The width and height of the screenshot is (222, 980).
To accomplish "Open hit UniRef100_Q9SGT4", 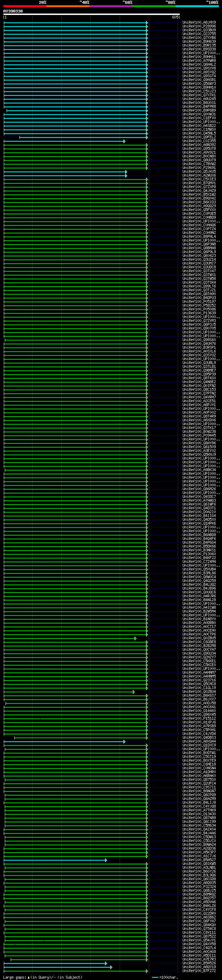I will [x=199, y=76].
